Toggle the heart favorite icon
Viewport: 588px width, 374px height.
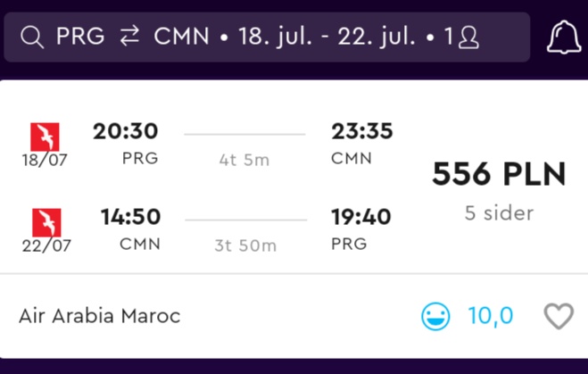click(x=559, y=316)
